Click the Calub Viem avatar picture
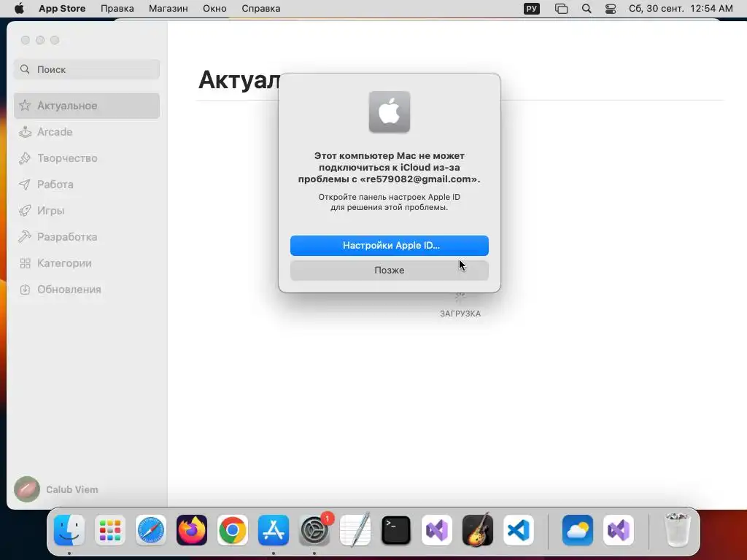 (27, 489)
